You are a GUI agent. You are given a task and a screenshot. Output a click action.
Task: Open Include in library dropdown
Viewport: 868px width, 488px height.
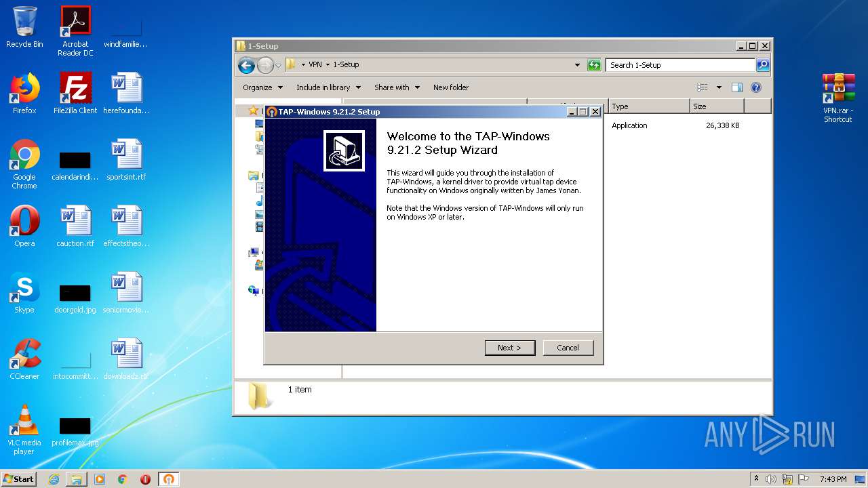[x=328, y=87]
